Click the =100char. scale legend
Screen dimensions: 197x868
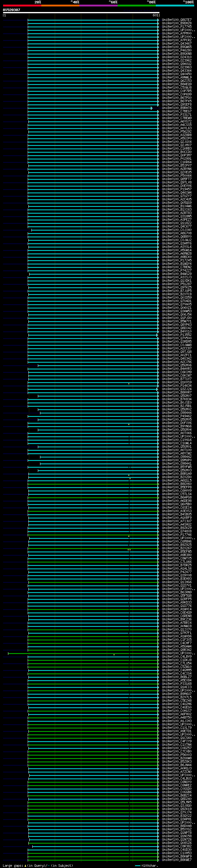coord(146,866)
